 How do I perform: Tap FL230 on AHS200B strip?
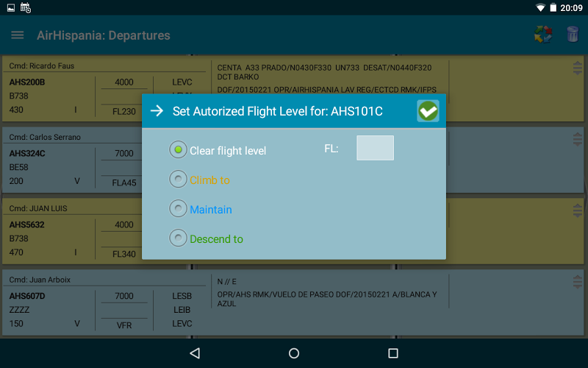click(124, 112)
